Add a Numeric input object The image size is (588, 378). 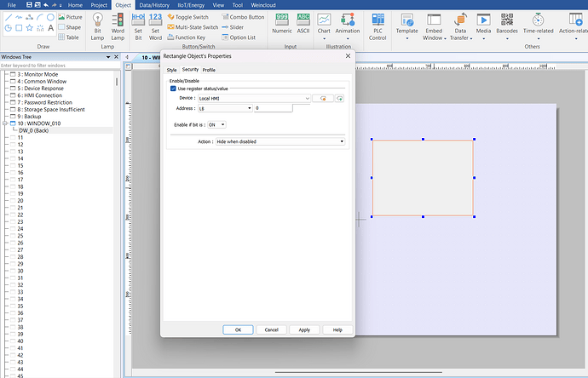[281, 23]
